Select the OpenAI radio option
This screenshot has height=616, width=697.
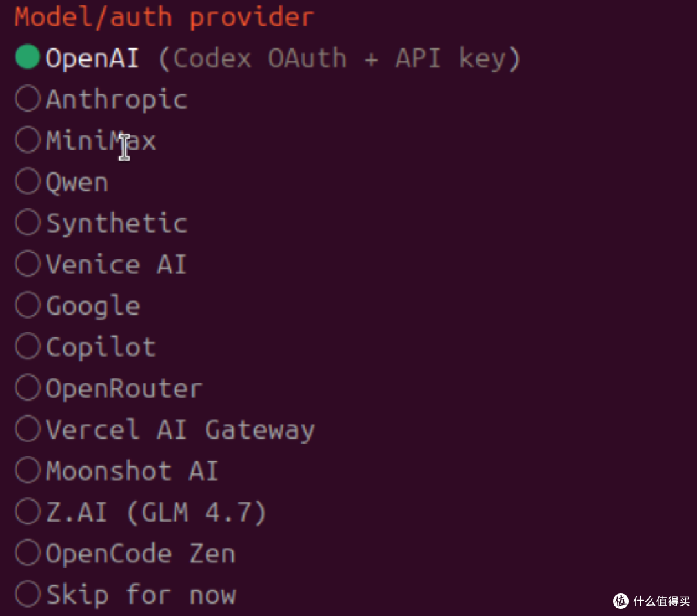(x=28, y=57)
